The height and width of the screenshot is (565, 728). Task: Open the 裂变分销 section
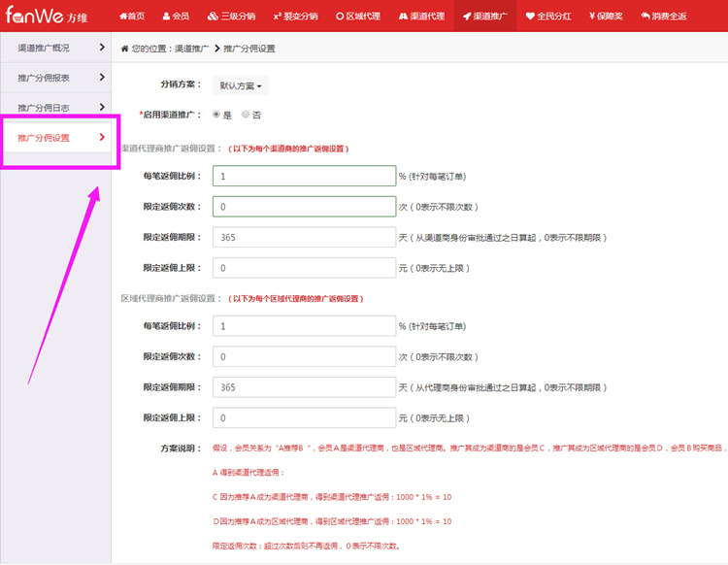295,17
